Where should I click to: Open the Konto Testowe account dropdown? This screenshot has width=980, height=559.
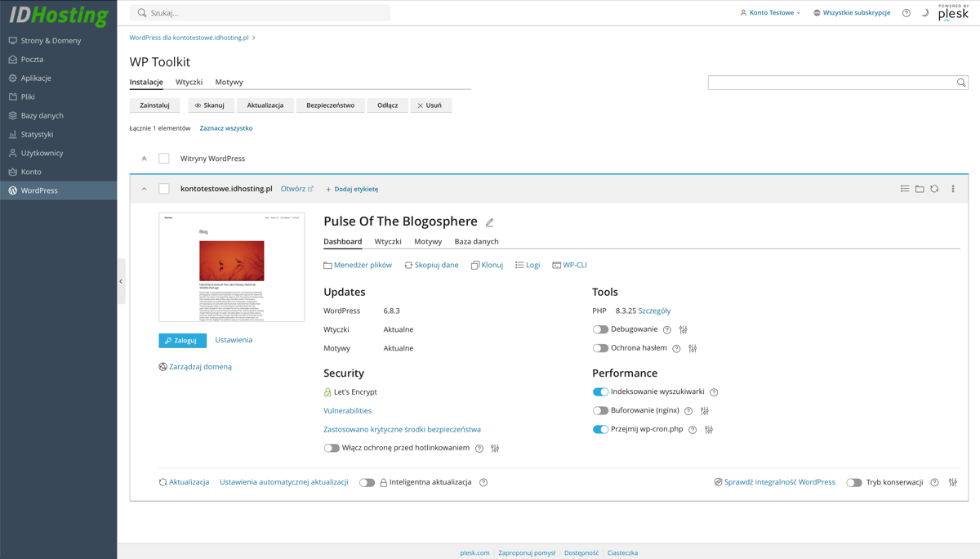770,13
